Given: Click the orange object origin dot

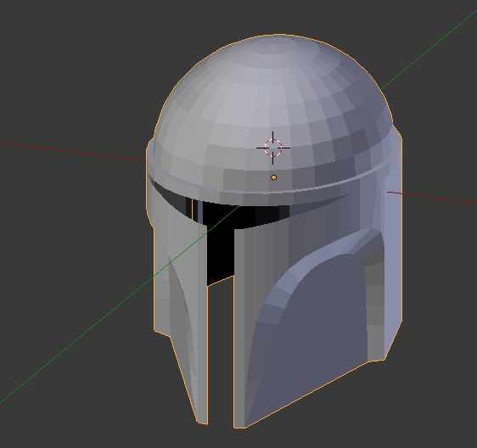Looking at the screenshot, I should (274, 177).
